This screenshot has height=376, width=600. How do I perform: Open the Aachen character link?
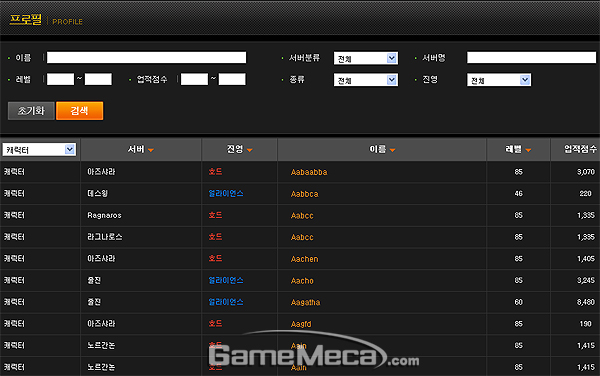tap(304, 259)
